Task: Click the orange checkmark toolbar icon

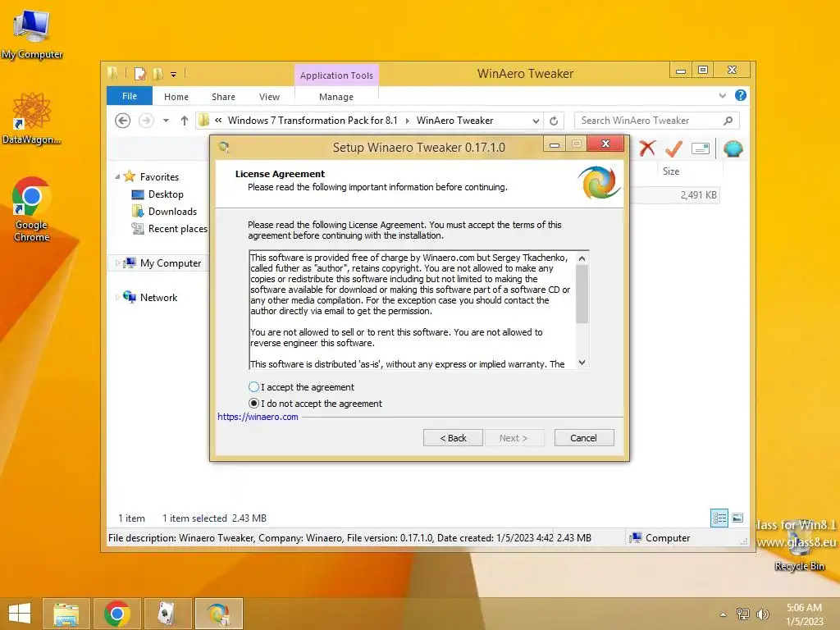Action: [674, 148]
